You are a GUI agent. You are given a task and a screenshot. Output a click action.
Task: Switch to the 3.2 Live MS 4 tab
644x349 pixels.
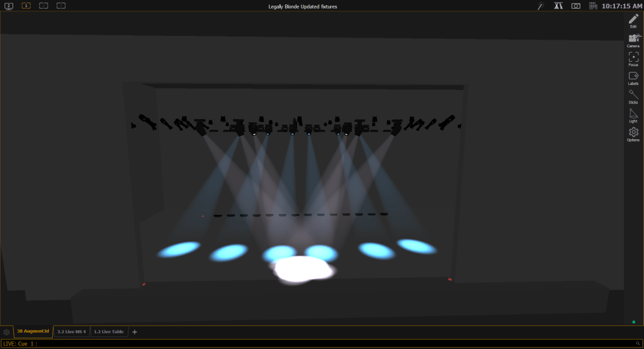point(71,331)
